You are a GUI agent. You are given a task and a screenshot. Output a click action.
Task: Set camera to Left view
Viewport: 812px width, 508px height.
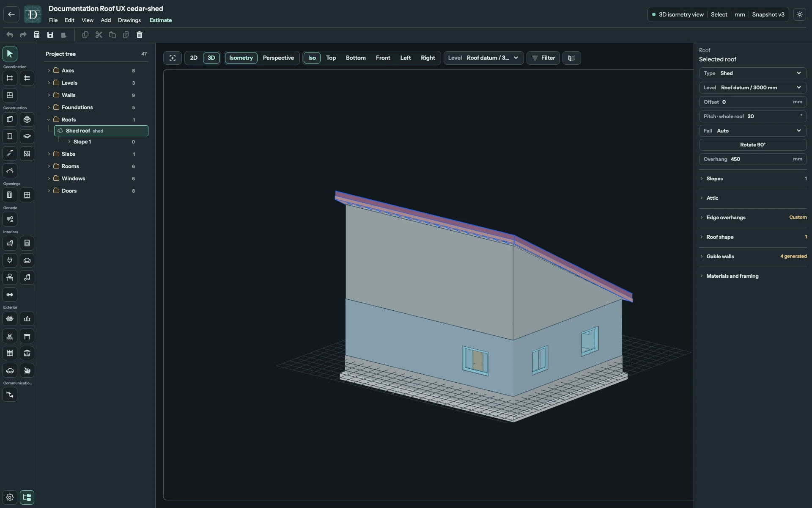(406, 58)
